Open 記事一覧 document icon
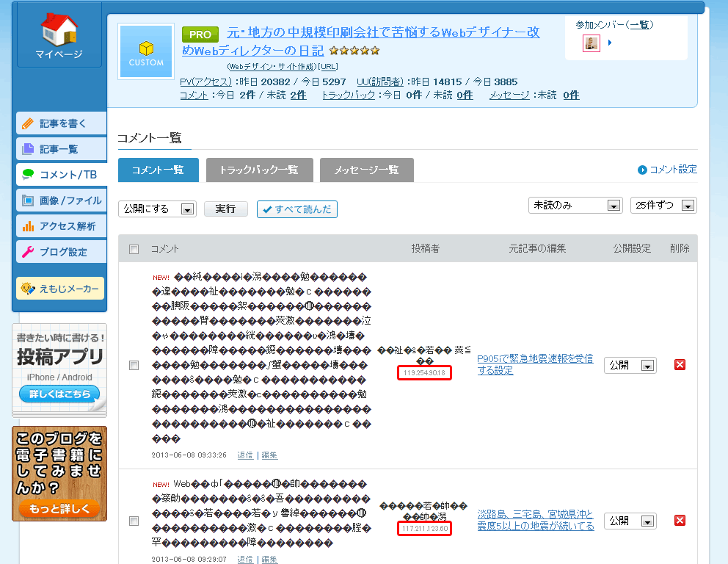 click(x=28, y=149)
